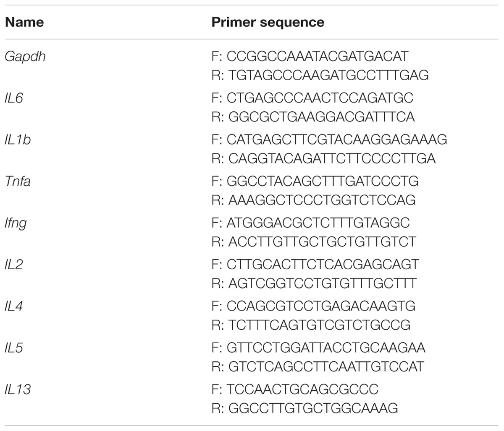
Task: Select the Tnfa gene name
Action: tap(18, 181)
